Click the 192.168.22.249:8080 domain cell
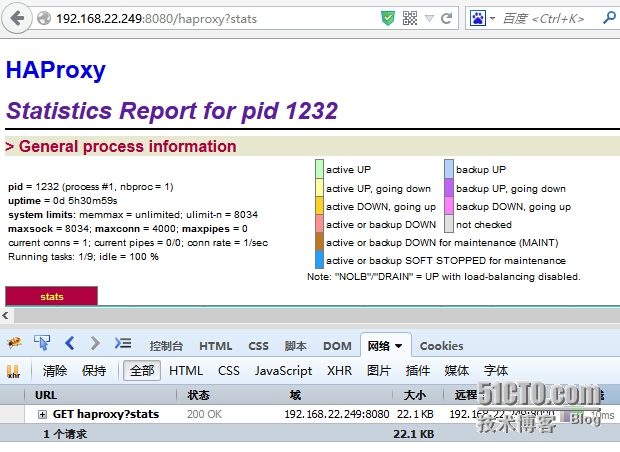Screen dimensions: 620x452 pos(337,414)
